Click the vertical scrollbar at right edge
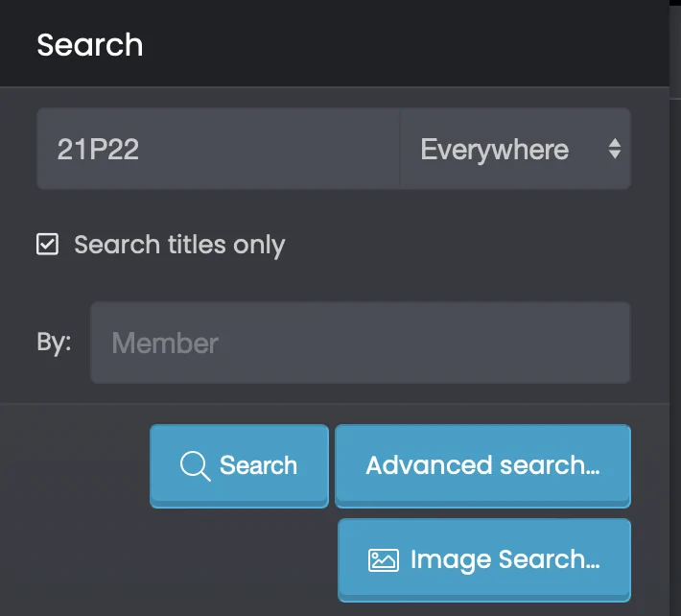681x616 pixels. point(675,308)
